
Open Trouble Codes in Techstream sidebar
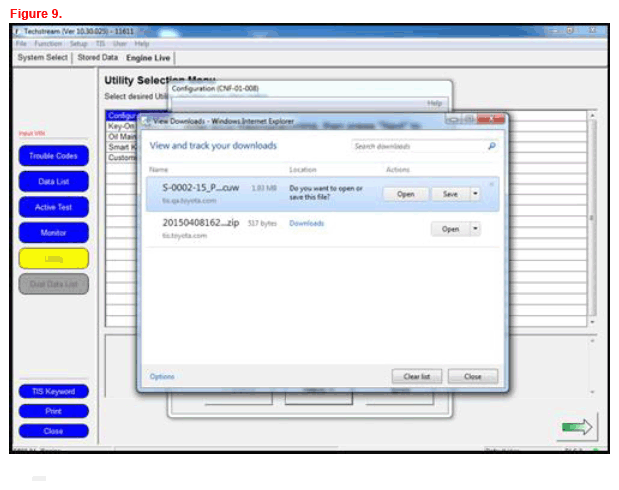point(54,156)
